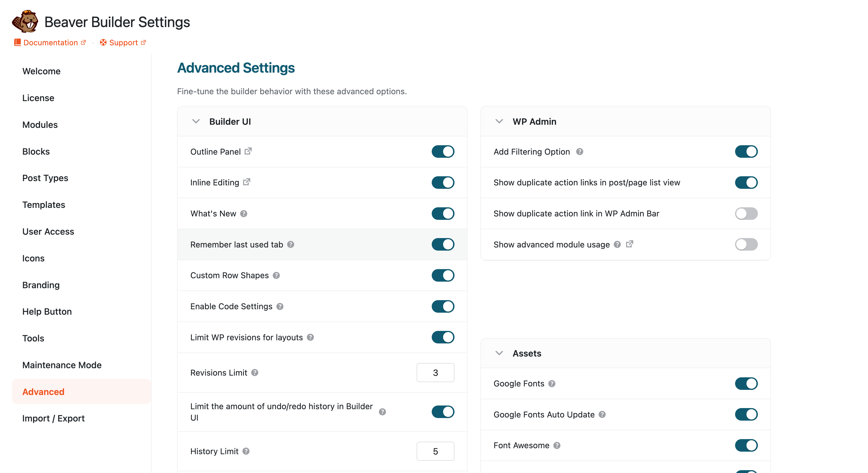Enable duplicate action link in WP Admin Bar
The height and width of the screenshot is (473, 868).
[746, 213]
